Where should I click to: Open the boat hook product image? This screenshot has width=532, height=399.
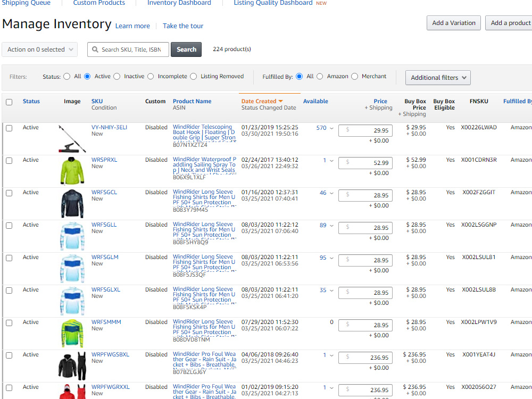coord(72,139)
